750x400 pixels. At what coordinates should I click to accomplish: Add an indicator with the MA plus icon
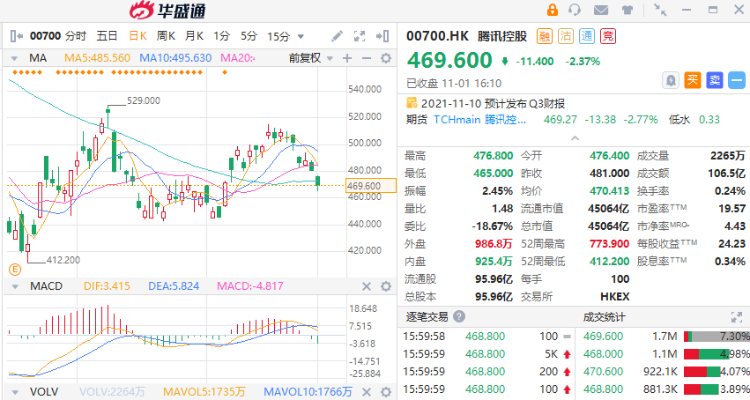(347, 58)
